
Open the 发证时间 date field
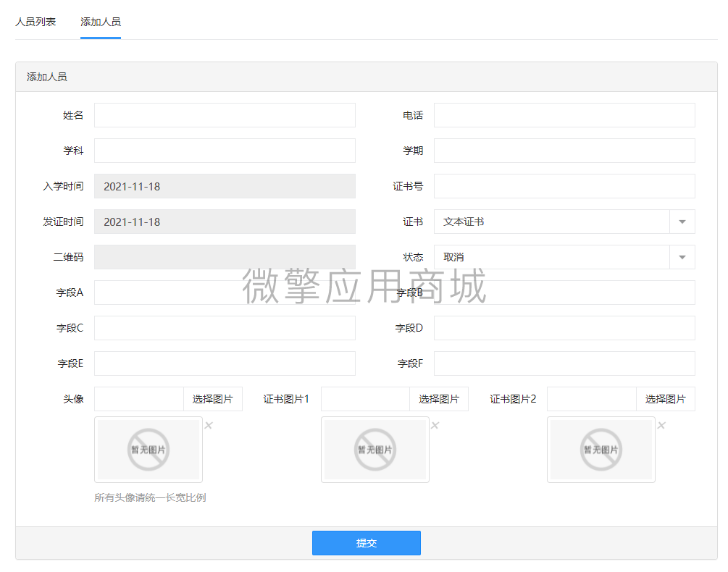(225, 222)
